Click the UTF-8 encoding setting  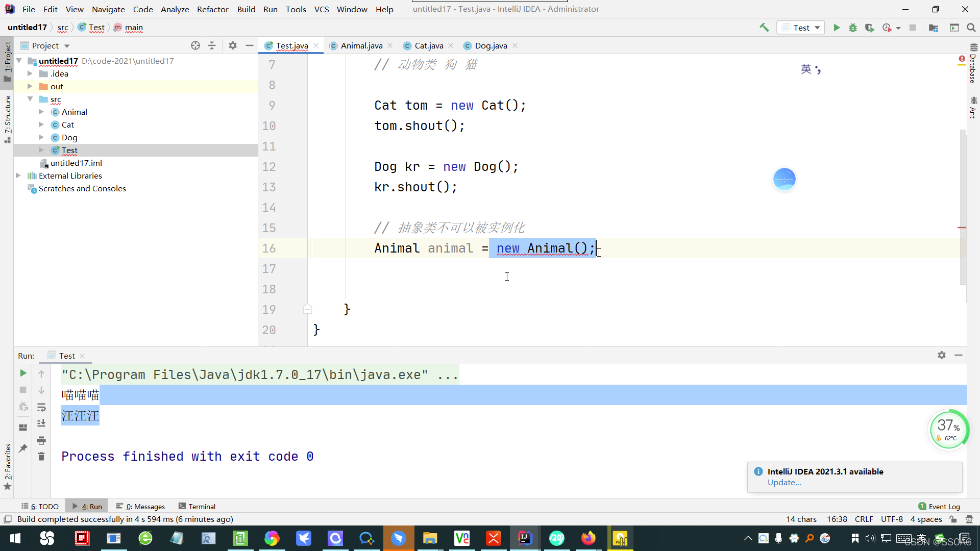(x=892, y=519)
